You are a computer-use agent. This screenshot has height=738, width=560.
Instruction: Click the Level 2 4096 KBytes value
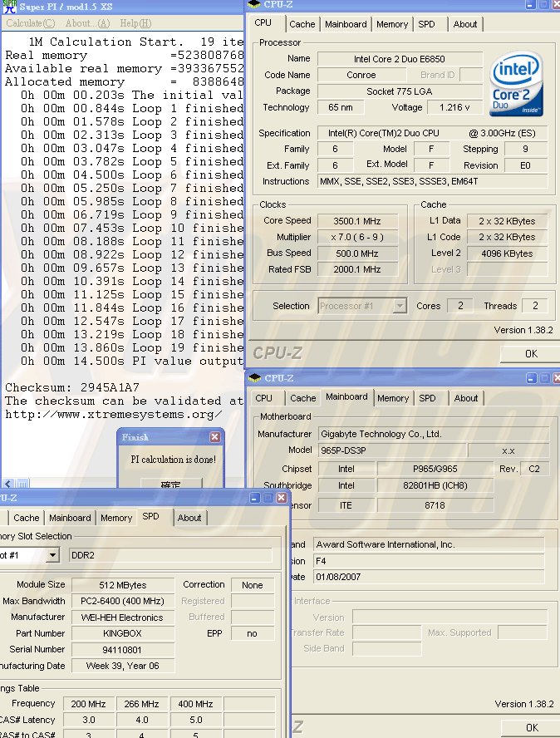pyautogui.click(x=507, y=253)
